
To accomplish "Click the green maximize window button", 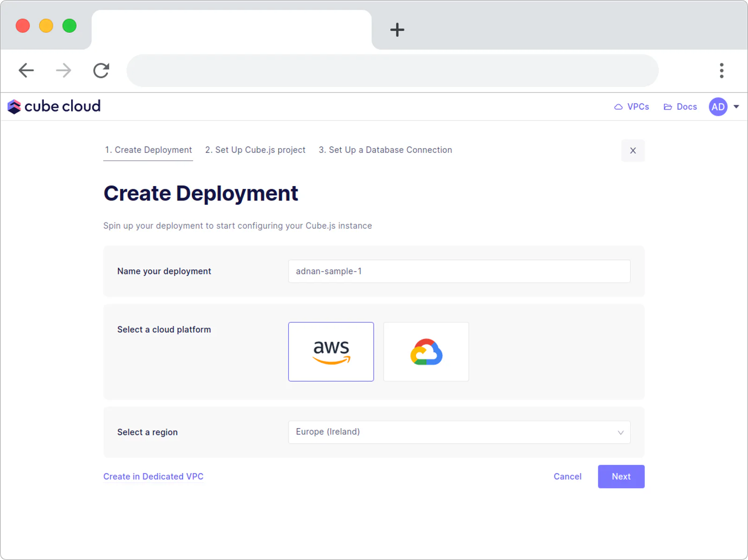I will (70, 26).
